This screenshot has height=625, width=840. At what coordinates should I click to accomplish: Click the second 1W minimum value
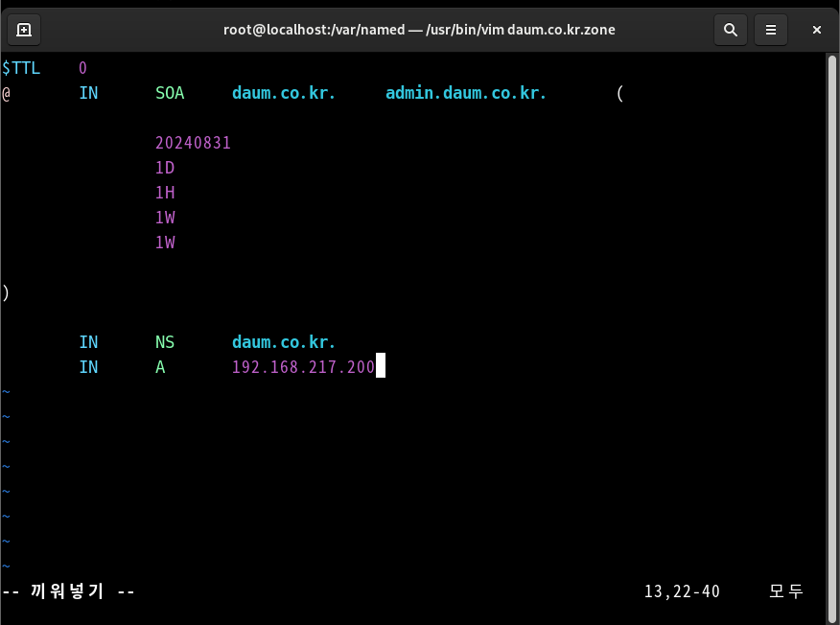(x=165, y=243)
